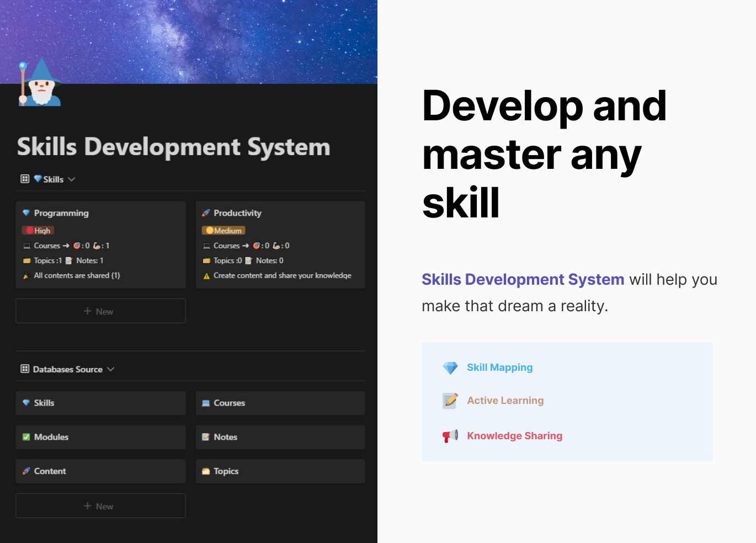Select the rocket icon beside Productivity
This screenshot has height=543, width=756.
[205, 212]
